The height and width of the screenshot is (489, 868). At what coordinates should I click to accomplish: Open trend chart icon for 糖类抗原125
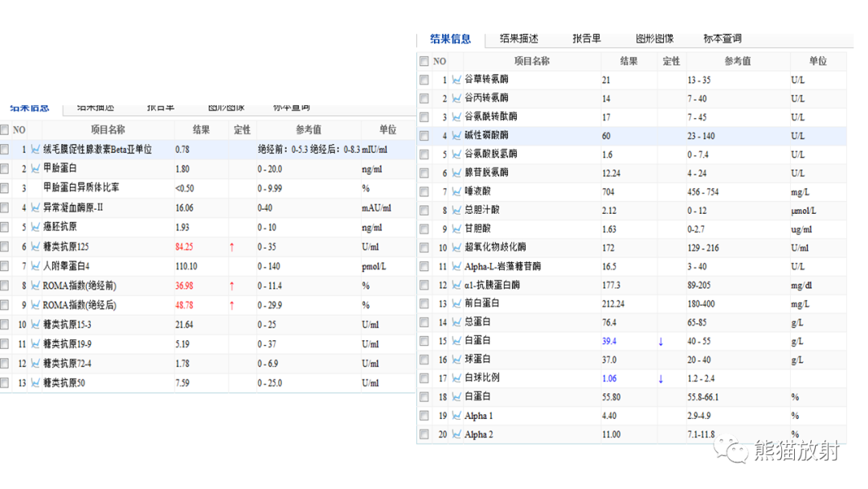(35, 246)
